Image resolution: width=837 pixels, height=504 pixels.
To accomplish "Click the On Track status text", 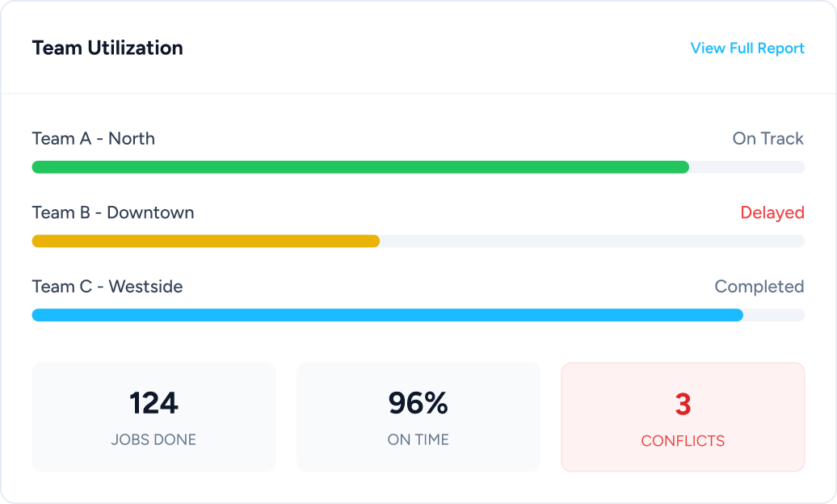I will pos(768,139).
